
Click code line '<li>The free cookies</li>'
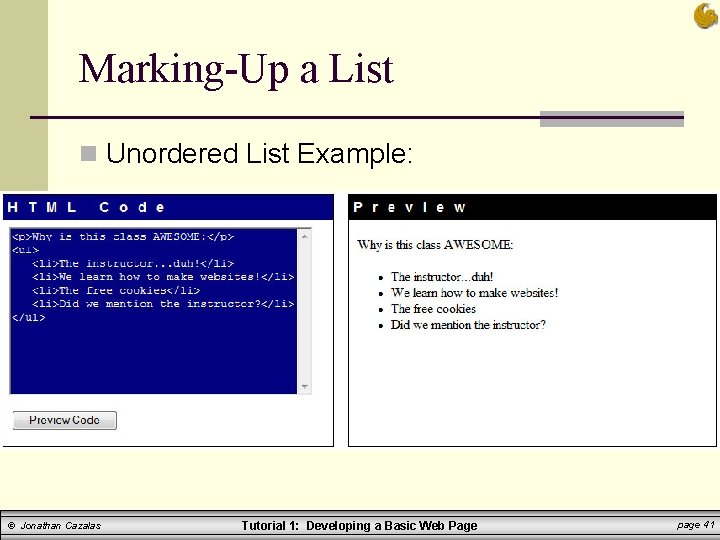coord(116,291)
